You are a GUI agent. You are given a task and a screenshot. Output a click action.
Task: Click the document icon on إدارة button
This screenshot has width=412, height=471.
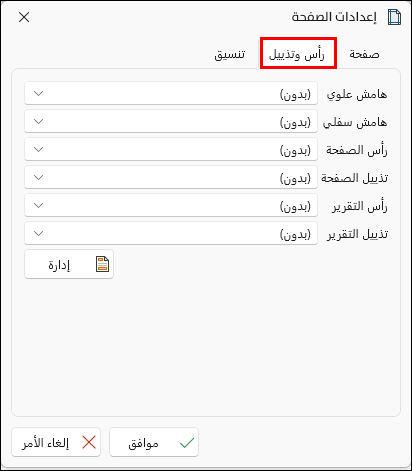click(x=102, y=264)
